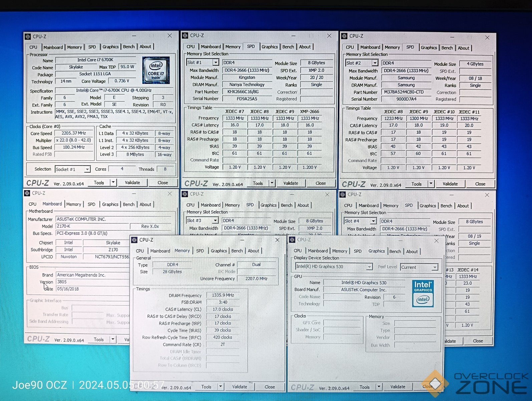Screen dimensions: 532x401
Task: Click the CPU-Z title icon of the Slot #2 SPD window
Action: coord(344,36)
